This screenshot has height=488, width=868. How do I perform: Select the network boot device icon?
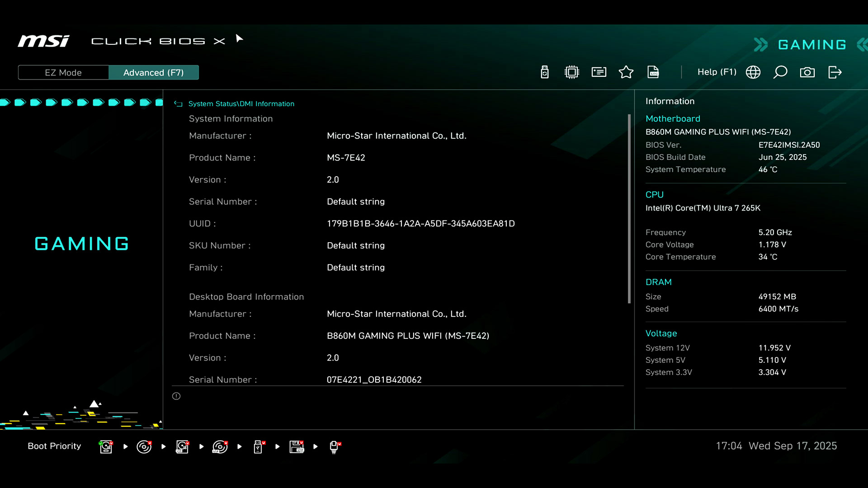coord(335,446)
